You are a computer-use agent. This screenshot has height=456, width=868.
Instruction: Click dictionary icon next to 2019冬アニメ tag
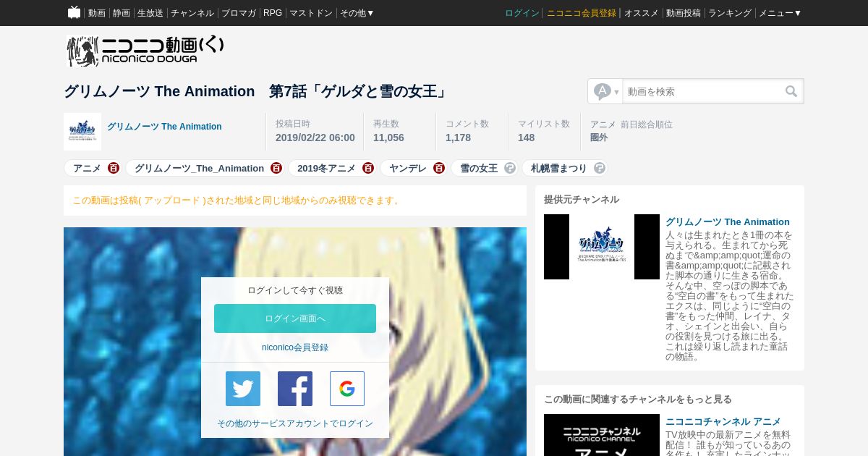[368, 168]
